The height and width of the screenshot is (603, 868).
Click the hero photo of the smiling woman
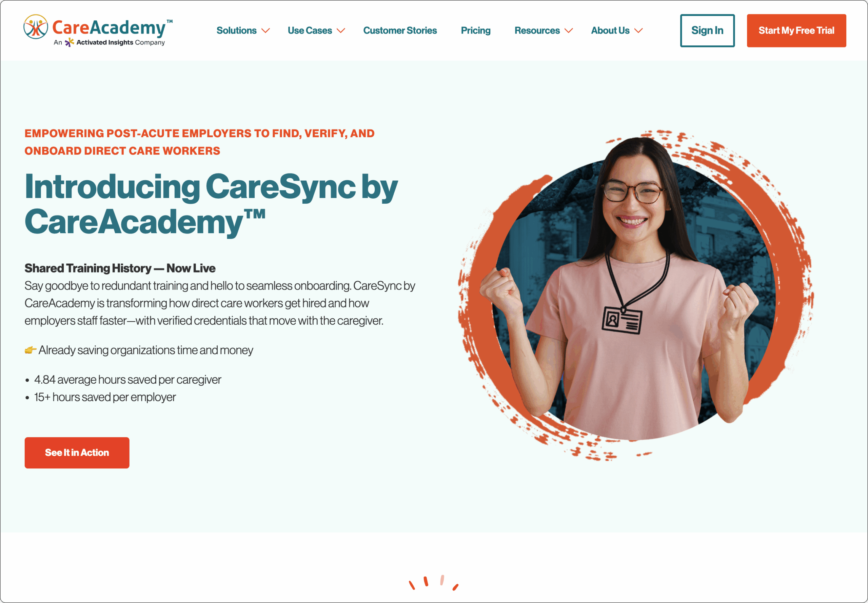click(x=636, y=295)
